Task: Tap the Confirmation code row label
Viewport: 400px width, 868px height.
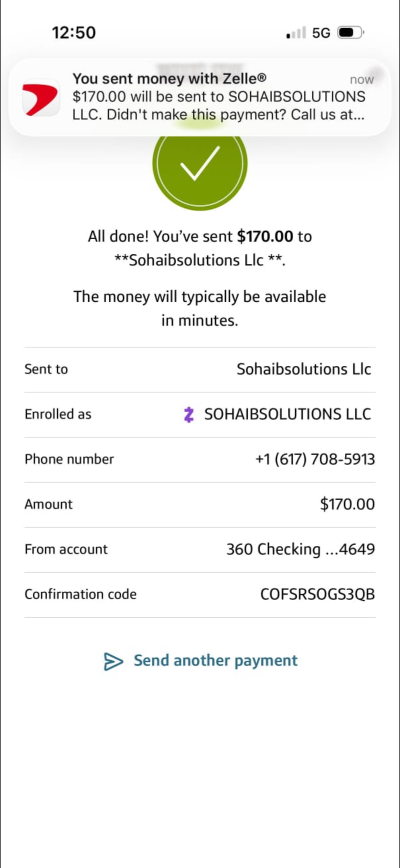Action: pyautogui.click(x=80, y=594)
